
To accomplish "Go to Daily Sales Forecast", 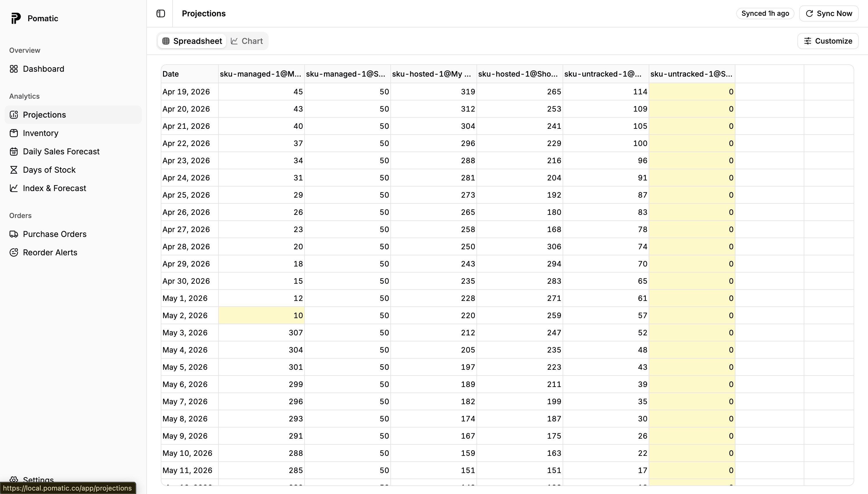I will 73,151.
